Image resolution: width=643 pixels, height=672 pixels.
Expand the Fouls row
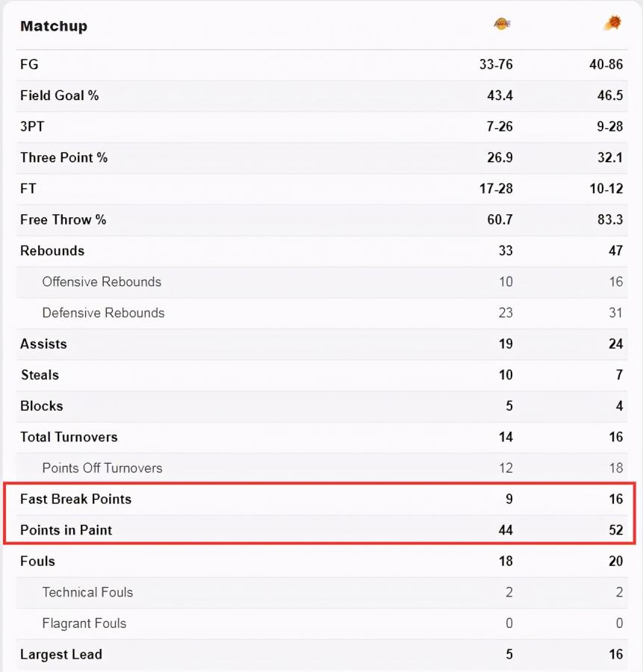pyautogui.click(x=321, y=561)
